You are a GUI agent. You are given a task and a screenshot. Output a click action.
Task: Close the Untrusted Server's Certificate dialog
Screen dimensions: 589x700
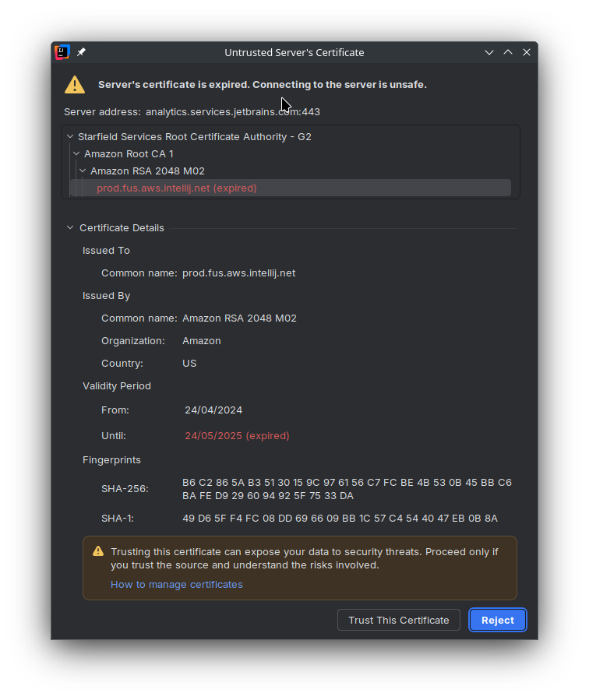pos(527,52)
